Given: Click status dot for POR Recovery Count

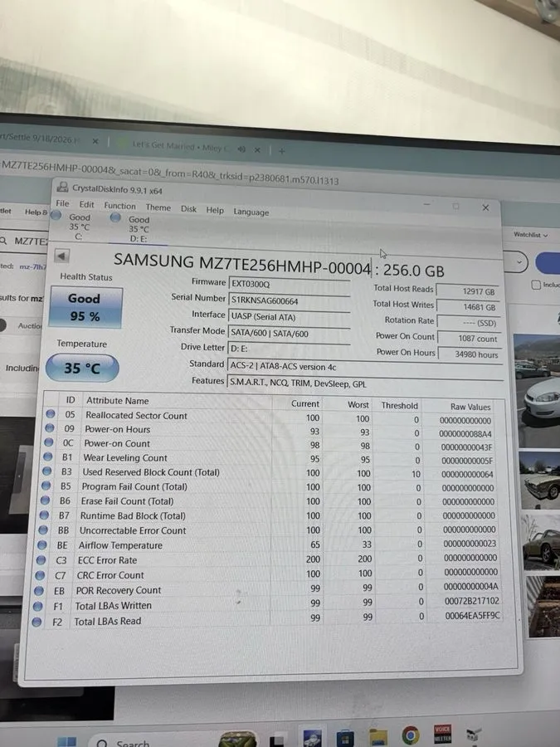Looking at the screenshot, I should pos(39,590).
